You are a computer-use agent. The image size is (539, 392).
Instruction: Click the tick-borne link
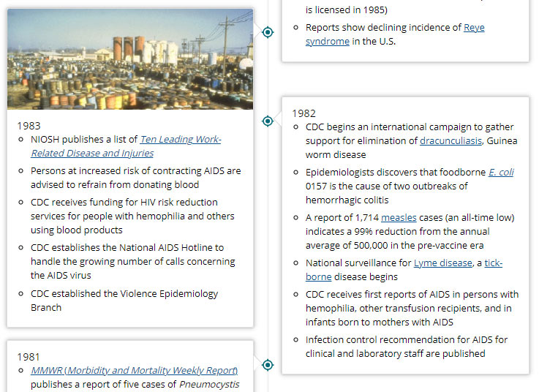click(493, 263)
